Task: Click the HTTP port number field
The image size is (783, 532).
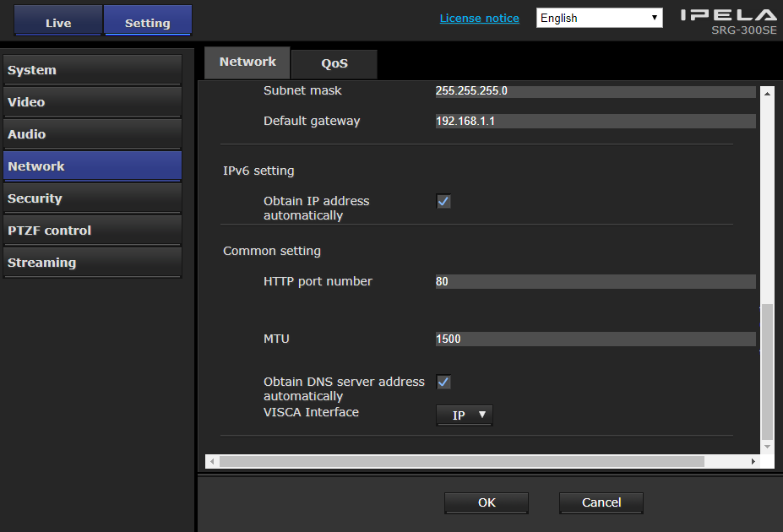Action: coord(595,282)
